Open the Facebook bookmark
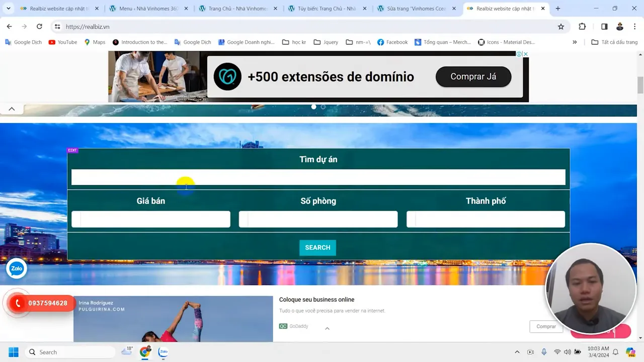 (x=392, y=42)
